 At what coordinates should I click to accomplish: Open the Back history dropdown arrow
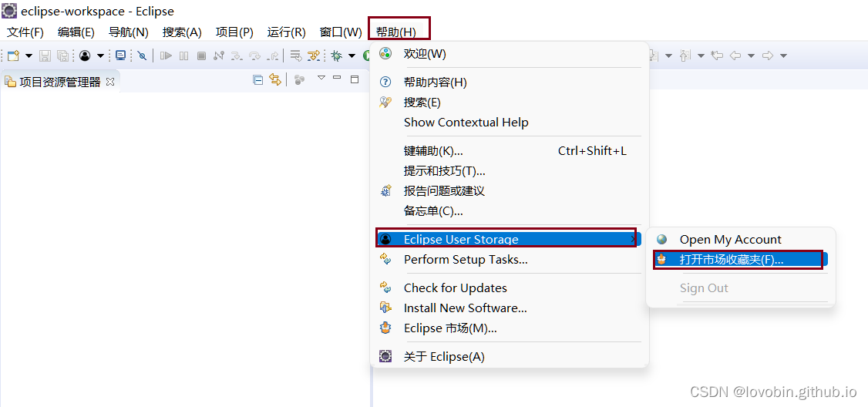click(751, 55)
